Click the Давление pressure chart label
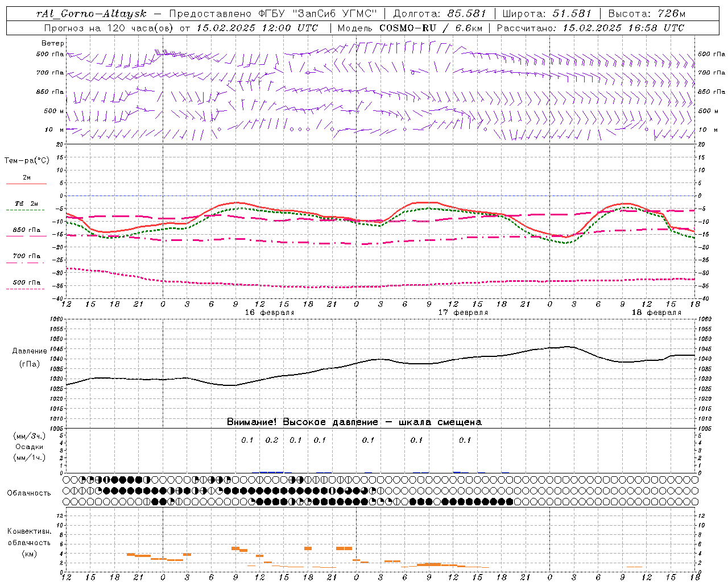Viewport: 728px width, 582px height. click(30, 351)
